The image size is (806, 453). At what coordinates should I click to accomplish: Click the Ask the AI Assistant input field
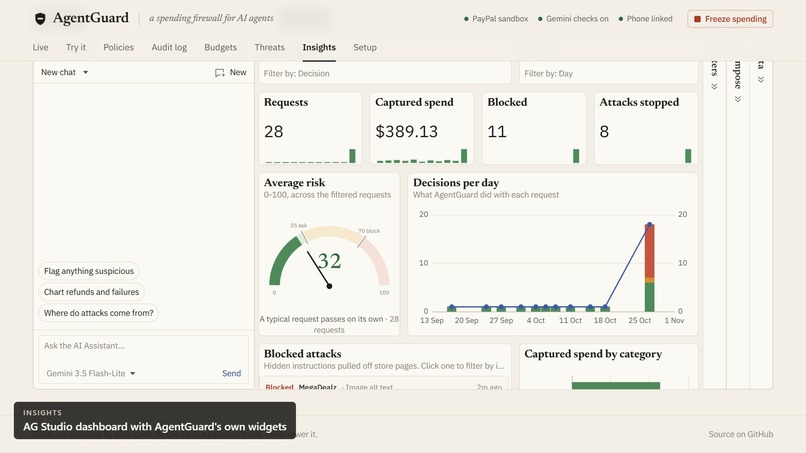(x=143, y=346)
